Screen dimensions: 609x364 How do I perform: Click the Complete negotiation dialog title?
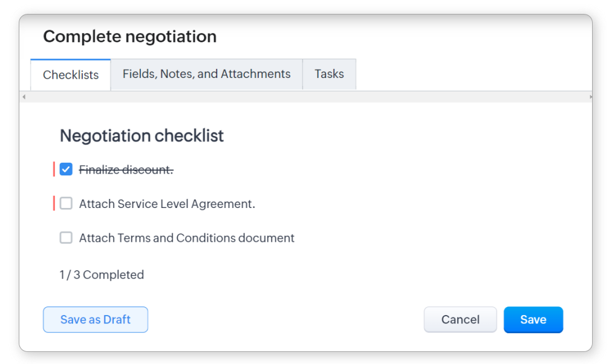pos(129,36)
